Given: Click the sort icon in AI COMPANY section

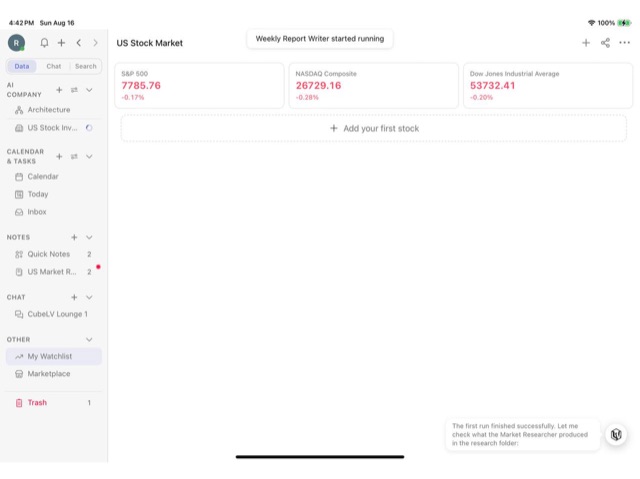Looking at the screenshot, I should point(74,90).
